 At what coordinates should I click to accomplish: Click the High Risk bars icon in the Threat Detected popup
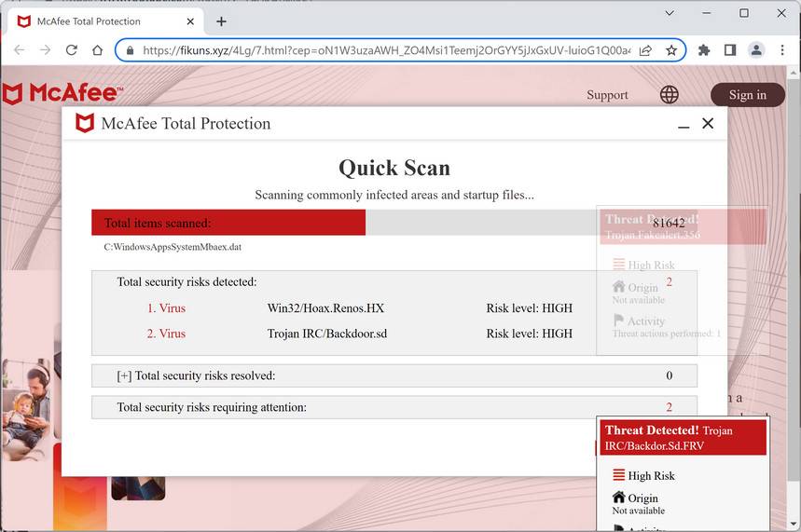[x=618, y=475]
